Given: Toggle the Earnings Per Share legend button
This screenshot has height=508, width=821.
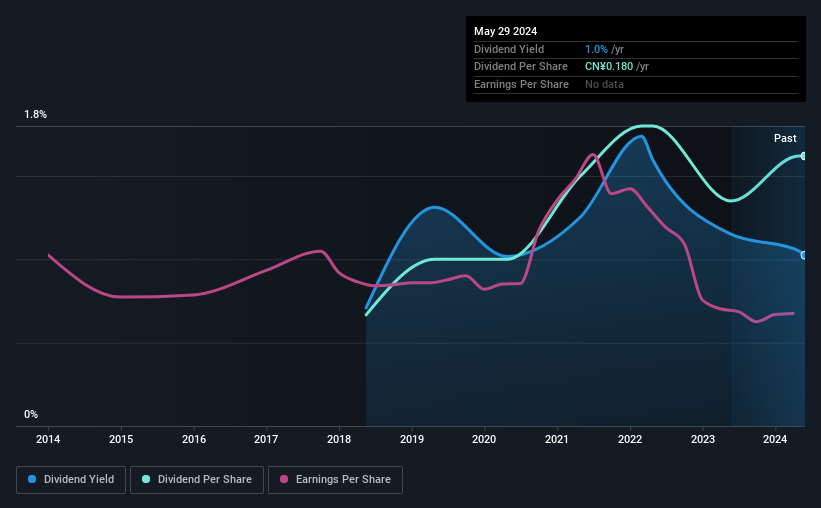Looking at the screenshot, I should 335,480.
